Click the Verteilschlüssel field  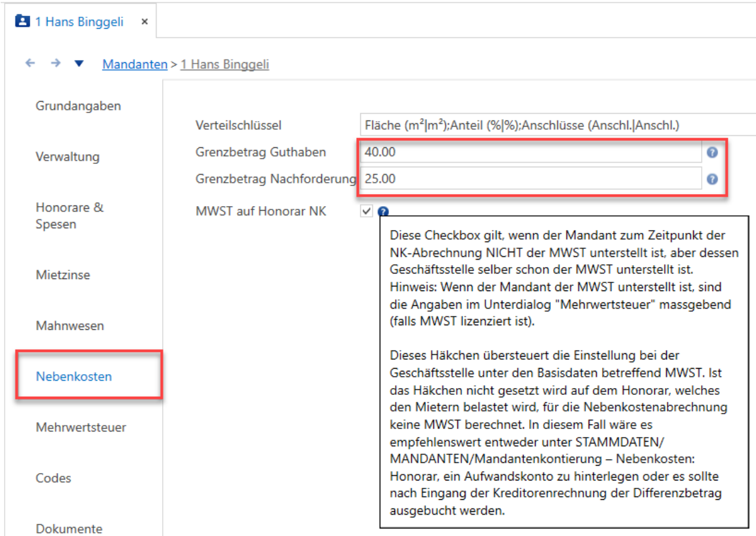pos(558,125)
